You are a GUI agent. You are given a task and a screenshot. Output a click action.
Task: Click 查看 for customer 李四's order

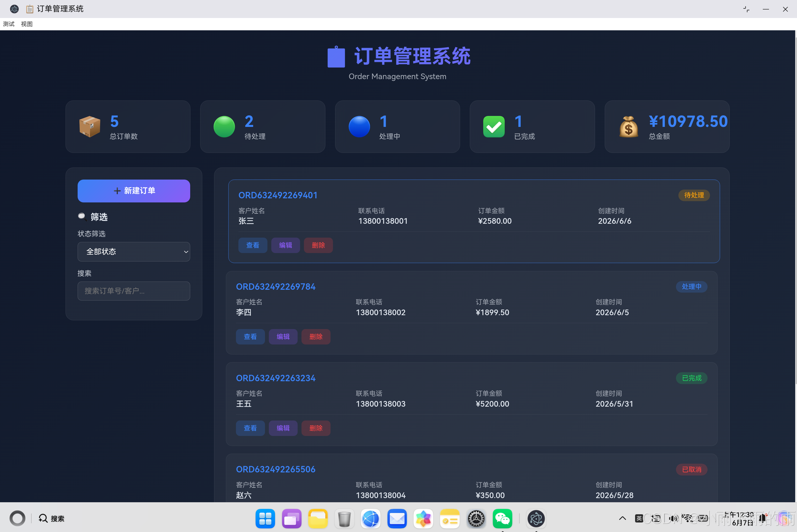pos(250,337)
